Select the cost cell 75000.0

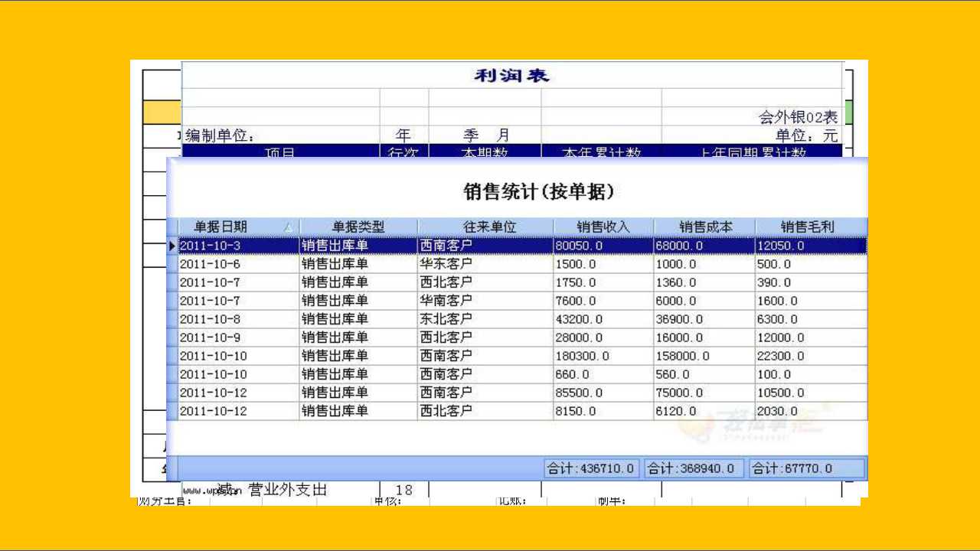(x=705, y=393)
